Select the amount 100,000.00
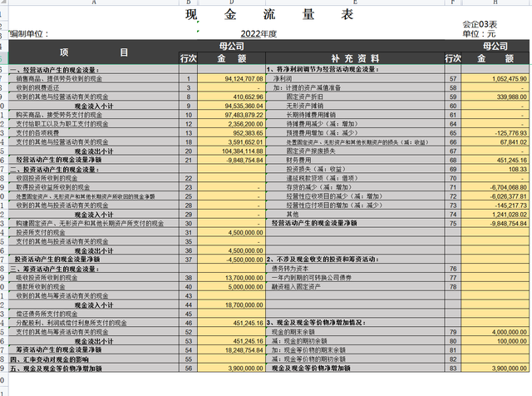532x396 pixels. 512,341
